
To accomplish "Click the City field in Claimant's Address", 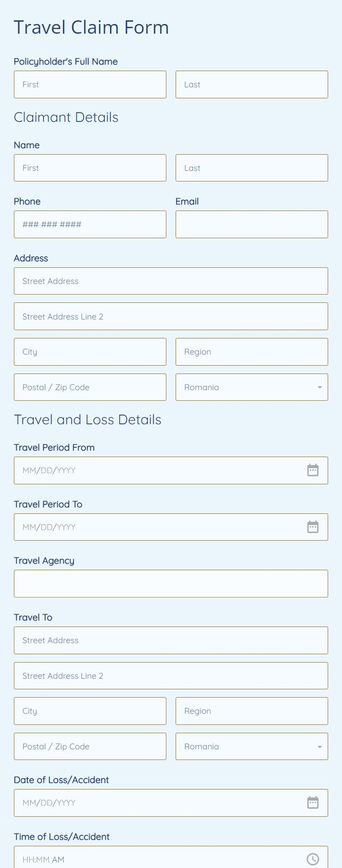I will pos(90,351).
